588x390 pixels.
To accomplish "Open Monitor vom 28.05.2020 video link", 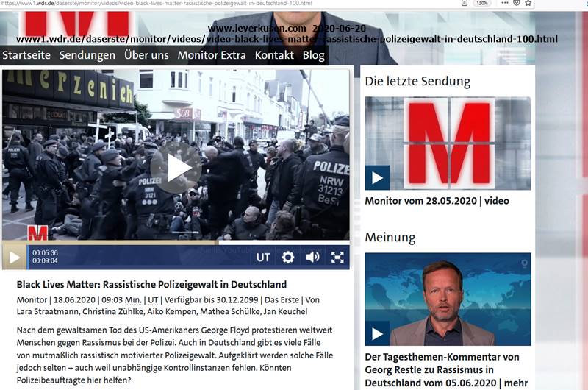I will (437, 201).
